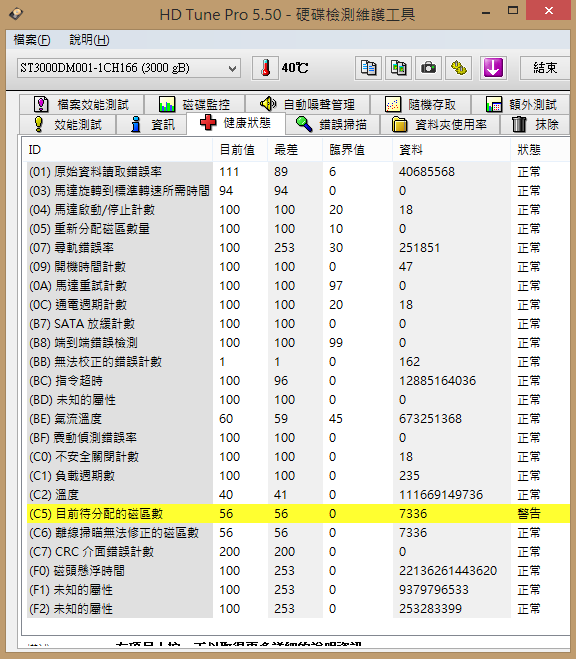Select row (C6) 離線掃瞄無法修正的磁區數
Screen dimensions: 576x659
tap(298, 532)
